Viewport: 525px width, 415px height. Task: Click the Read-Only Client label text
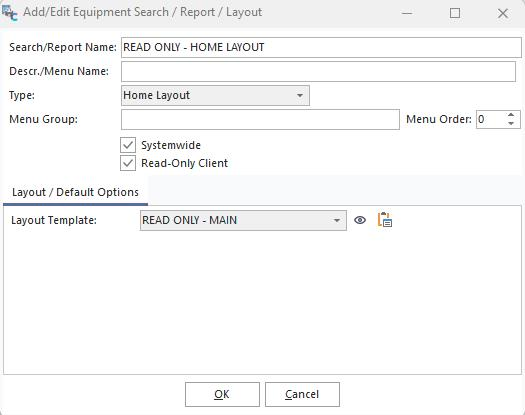(x=184, y=163)
